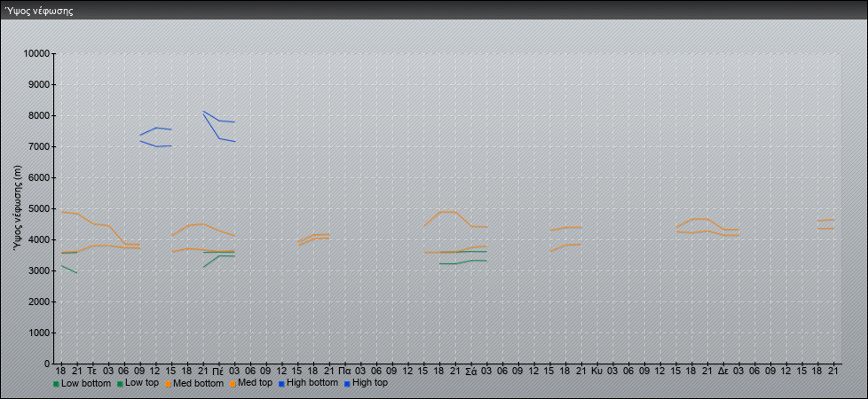Click the Τε day label on x-axis
868x399 pixels.
click(x=92, y=371)
